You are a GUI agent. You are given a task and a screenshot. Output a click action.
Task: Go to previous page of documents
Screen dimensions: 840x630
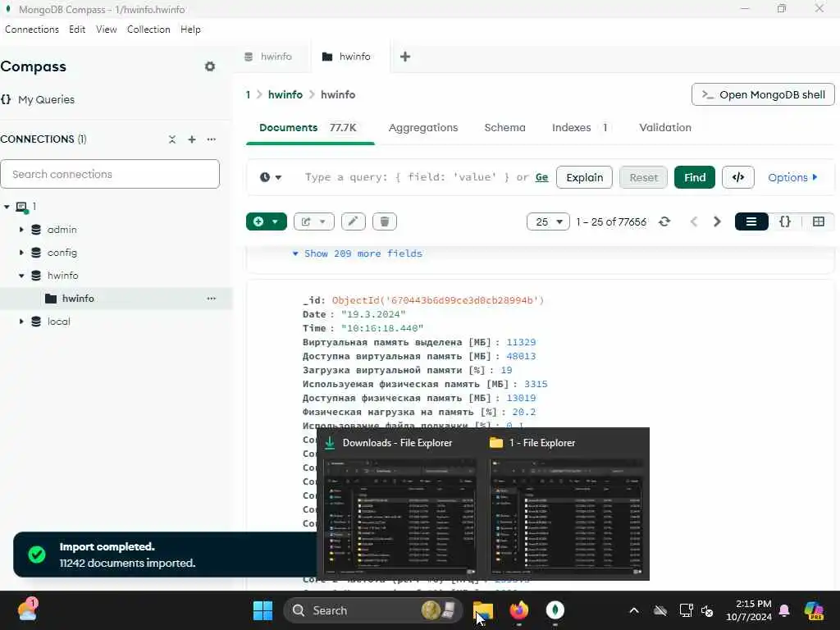pyautogui.click(x=694, y=221)
